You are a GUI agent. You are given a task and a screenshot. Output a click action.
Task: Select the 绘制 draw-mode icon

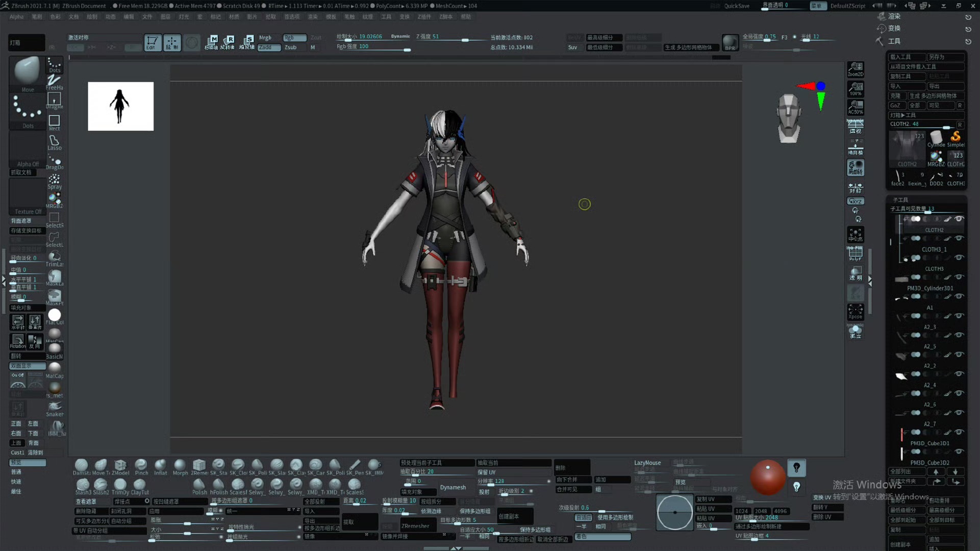[172, 42]
